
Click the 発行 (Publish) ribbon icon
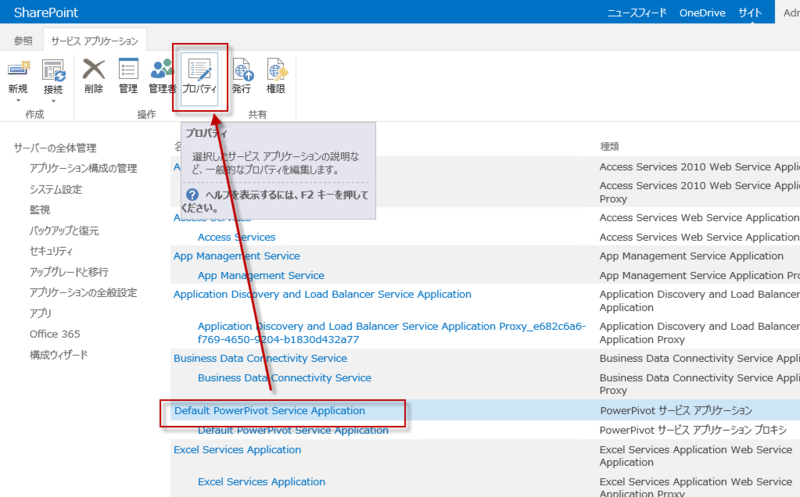(242, 69)
